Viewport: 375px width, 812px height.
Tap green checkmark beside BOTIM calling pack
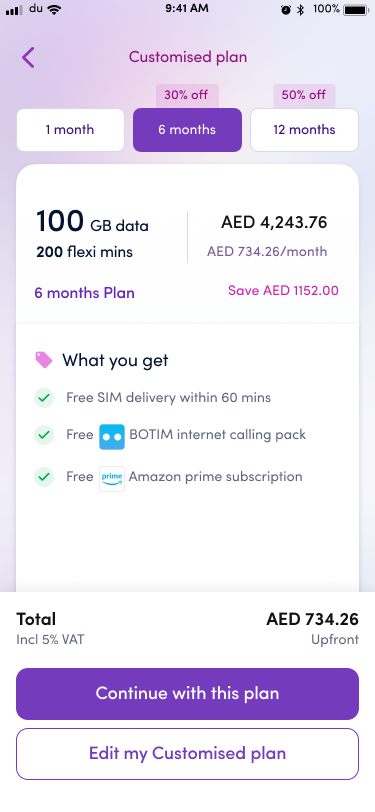coord(44,435)
